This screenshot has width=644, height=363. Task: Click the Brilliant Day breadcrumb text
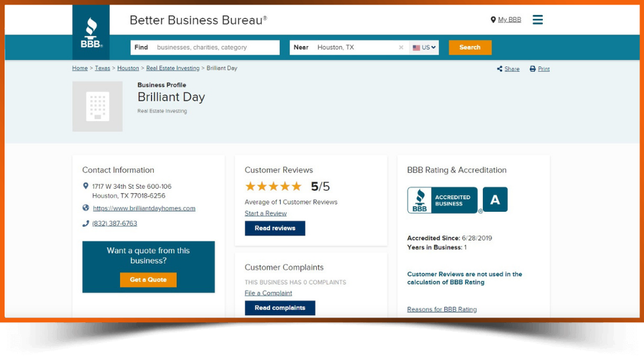pos(222,68)
